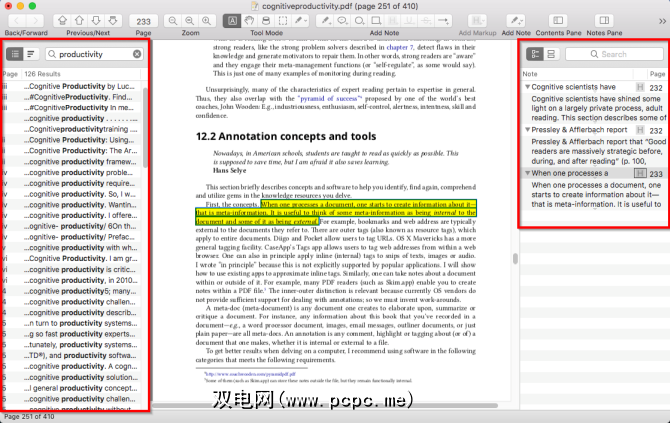Go forward in page history
670x423 pixels.
(x=35, y=21)
